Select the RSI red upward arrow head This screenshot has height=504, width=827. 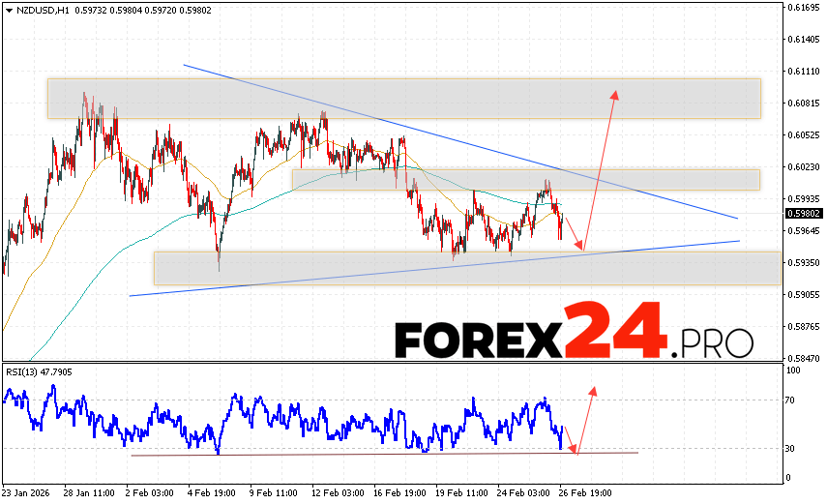(x=592, y=389)
